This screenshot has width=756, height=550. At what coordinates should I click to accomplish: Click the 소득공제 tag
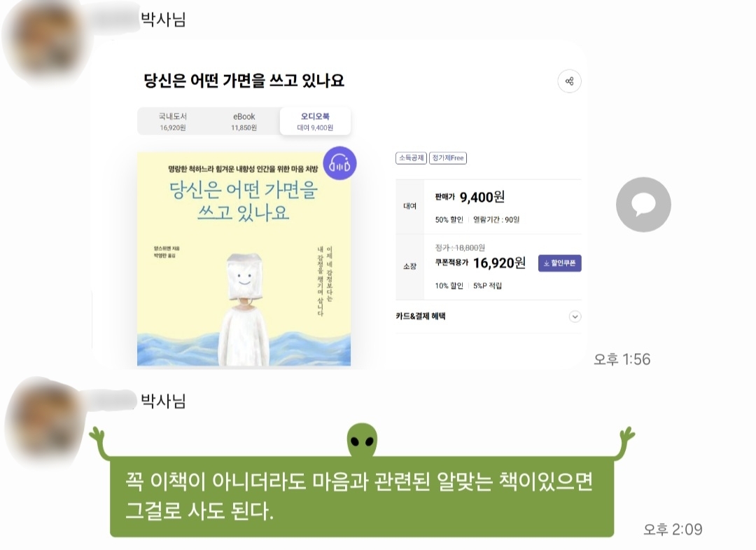tap(412, 158)
